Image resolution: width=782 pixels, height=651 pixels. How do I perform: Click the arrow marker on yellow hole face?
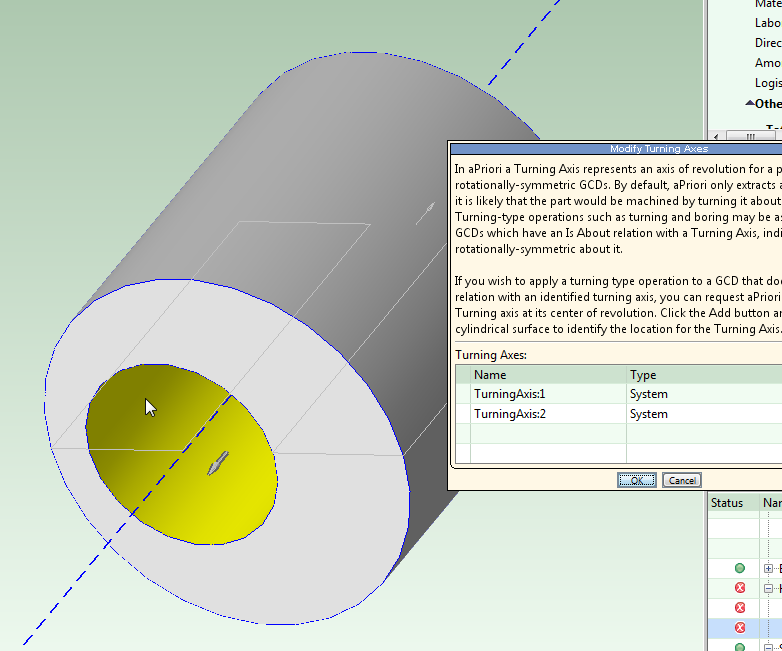(x=217, y=463)
